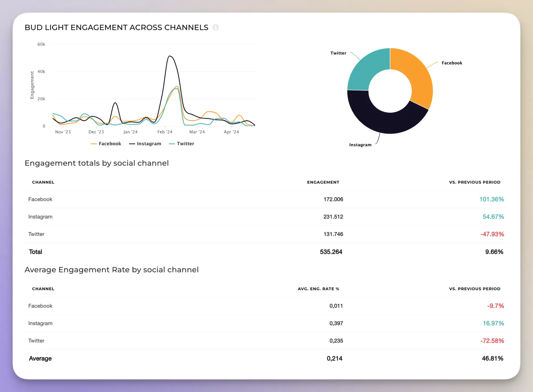Click the Facebook engagement value 172.006
This screenshot has width=533, height=392.
pyautogui.click(x=333, y=199)
